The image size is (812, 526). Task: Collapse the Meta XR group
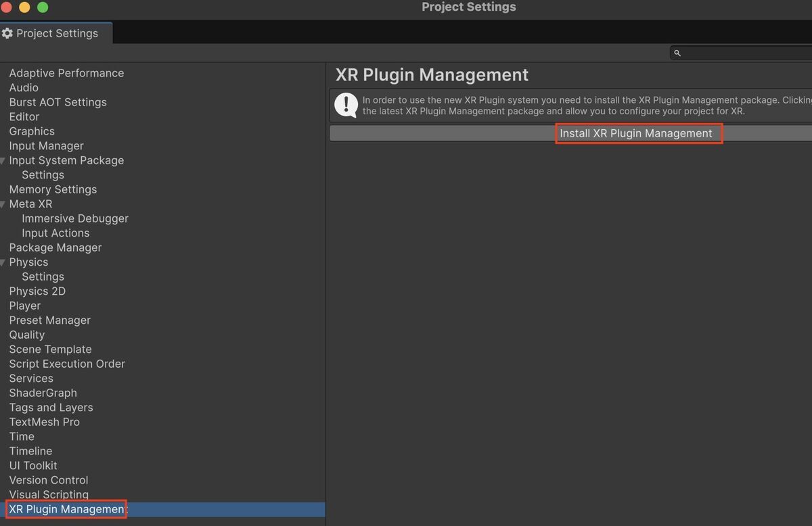click(3, 204)
